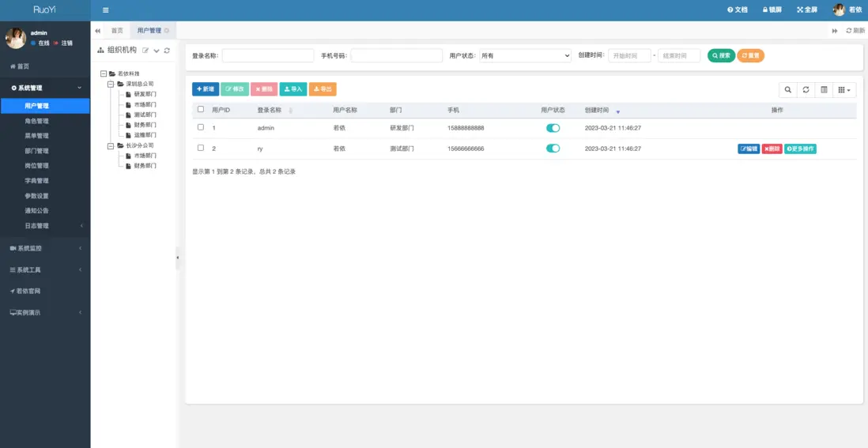The width and height of the screenshot is (868, 448).
Task: Click the edit icon next to 组织机构
Action: 145,51
